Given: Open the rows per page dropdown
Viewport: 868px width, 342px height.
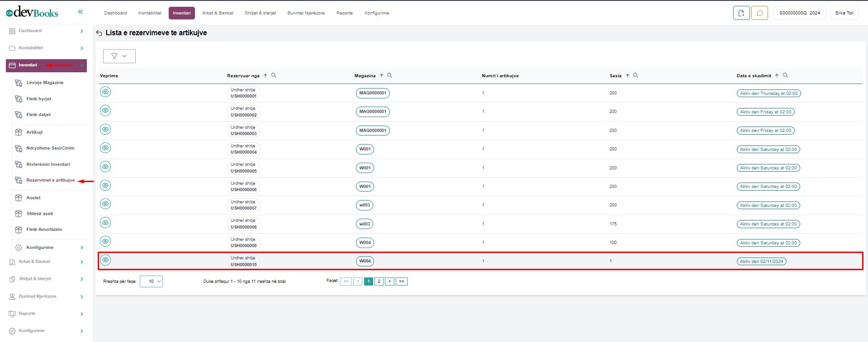Looking at the screenshot, I should pyautogui.click(x=151, y=281).
